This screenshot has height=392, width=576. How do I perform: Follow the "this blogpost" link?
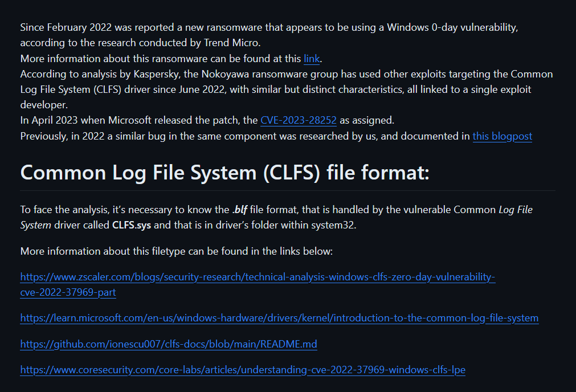pyautogui.click(x=502, y=136)
